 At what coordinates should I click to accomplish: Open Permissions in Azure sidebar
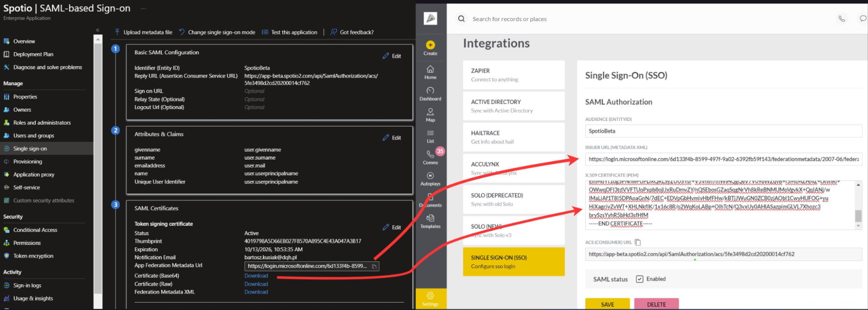(27, 243)
